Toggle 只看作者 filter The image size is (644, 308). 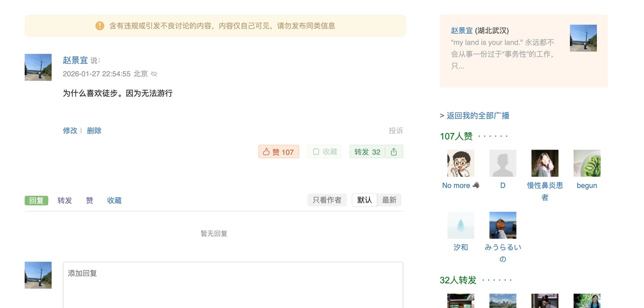tap(327, 200)
